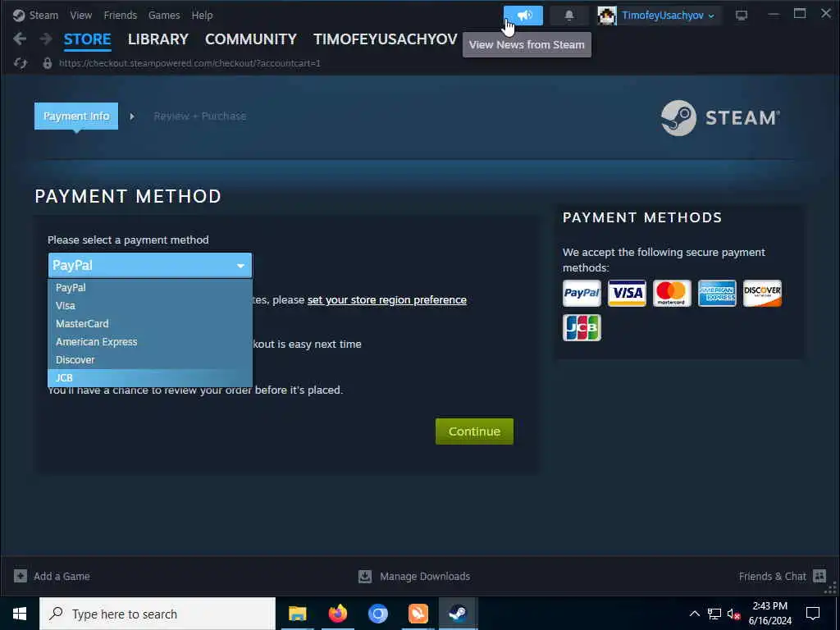
Task: Open set your store region preference link
Action: click(387, 300)
